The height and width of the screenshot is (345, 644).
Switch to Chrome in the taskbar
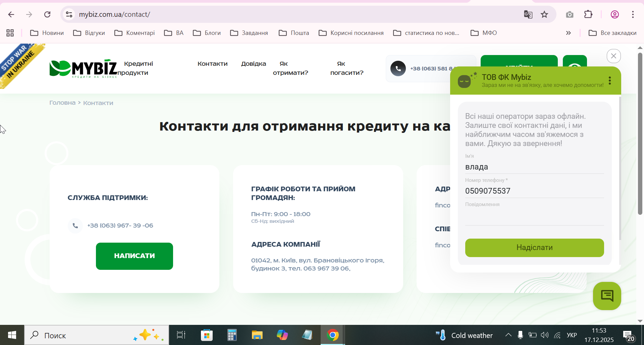point(333,335)
